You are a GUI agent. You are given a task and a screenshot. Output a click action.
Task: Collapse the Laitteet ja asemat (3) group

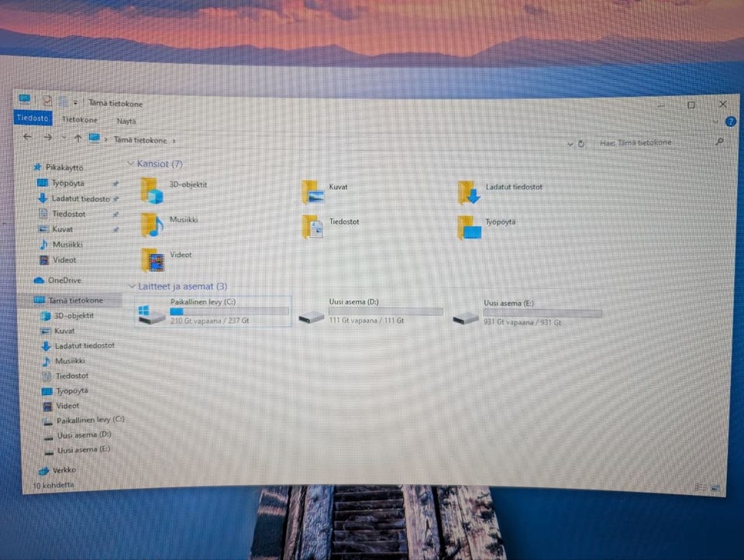[x=132, y=286]
